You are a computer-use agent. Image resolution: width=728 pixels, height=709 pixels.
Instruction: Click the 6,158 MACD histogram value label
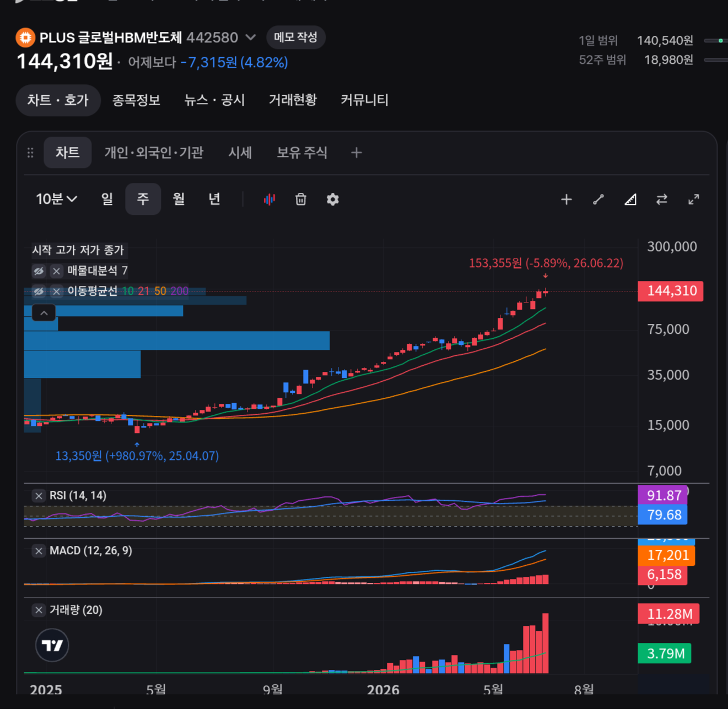coord(663,575)
